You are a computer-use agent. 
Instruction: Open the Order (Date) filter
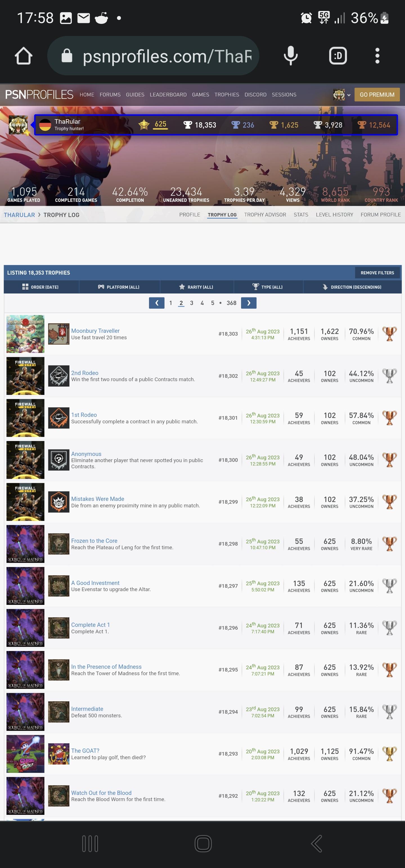pos(41,287)
